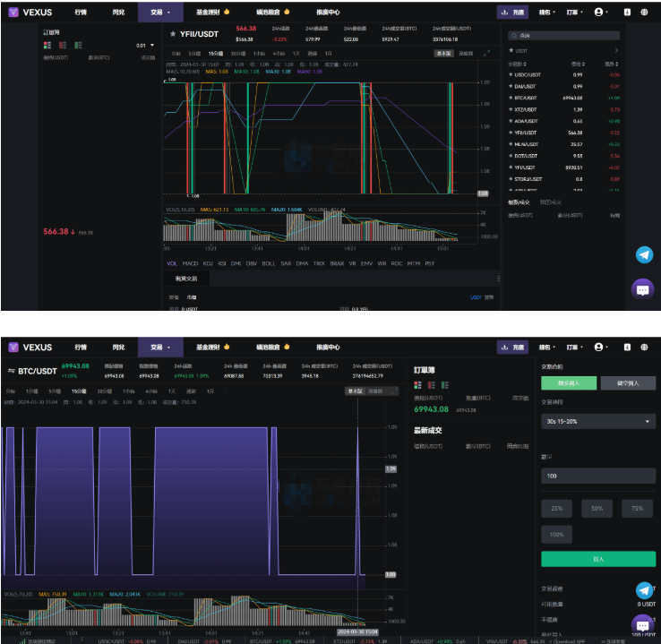Open the purple chat support icon on the BTC/USDT page

642,623
